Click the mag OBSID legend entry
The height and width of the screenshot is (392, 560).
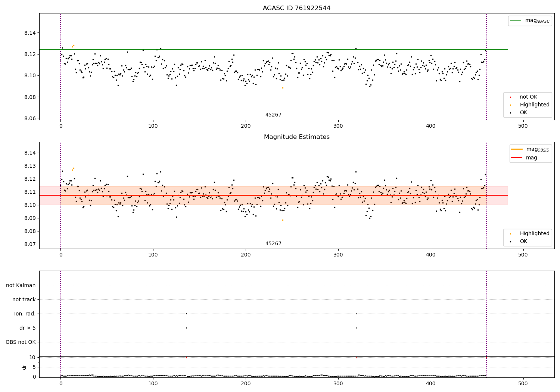coord(531,149)
